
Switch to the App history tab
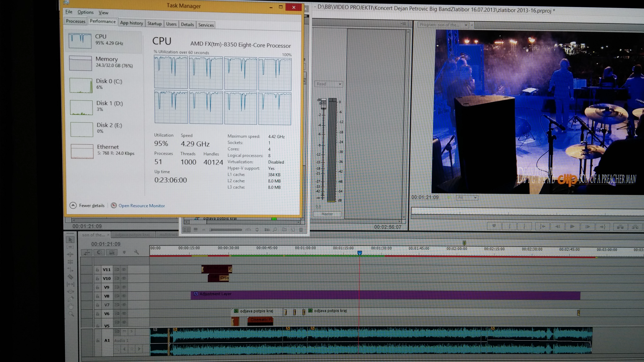tap(131, 23)
